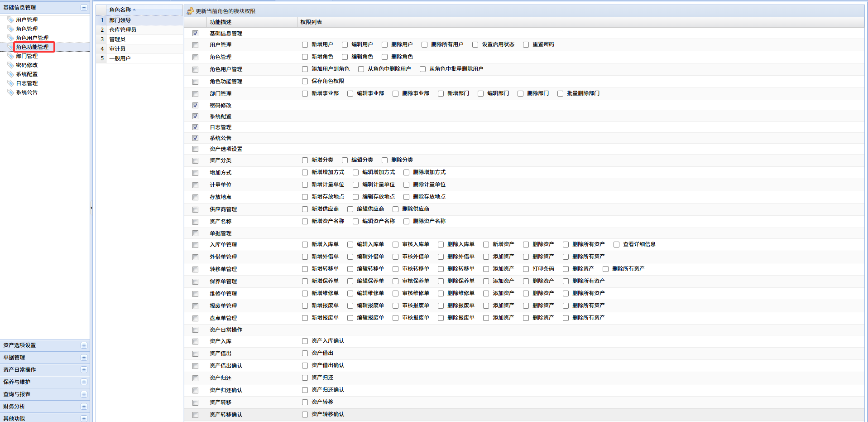
Task: Open 密码修改 in the sidebar tree
Action: pyautogui.click(x=27, y=65)
